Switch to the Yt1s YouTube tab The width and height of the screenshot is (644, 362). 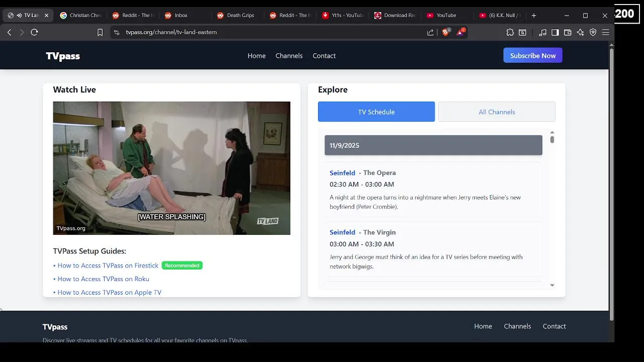coord(343,15)
